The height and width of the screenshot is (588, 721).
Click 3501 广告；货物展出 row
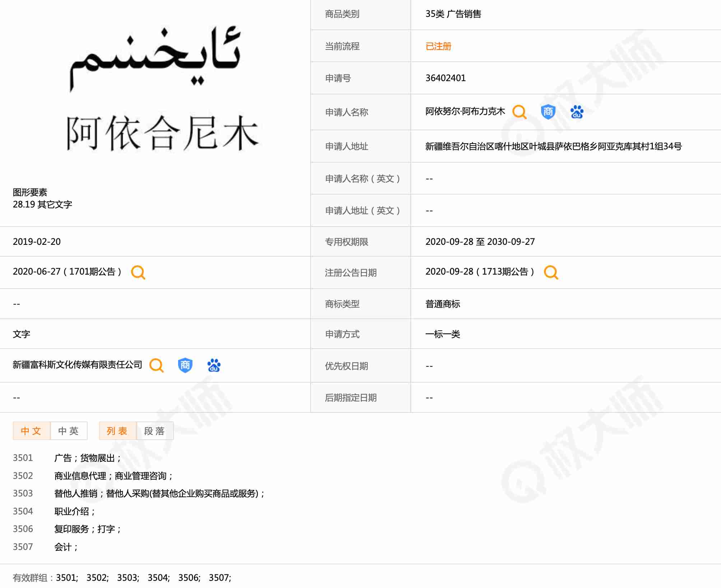point(88,458)
